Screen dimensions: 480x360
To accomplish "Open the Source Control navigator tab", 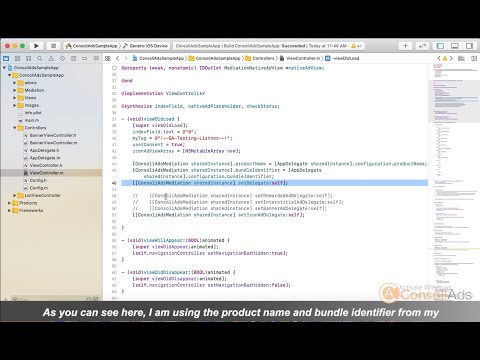I will (17, 58).
